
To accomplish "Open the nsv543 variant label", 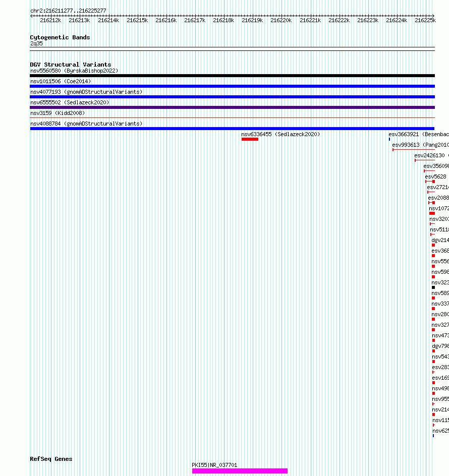I will [440, 357].
